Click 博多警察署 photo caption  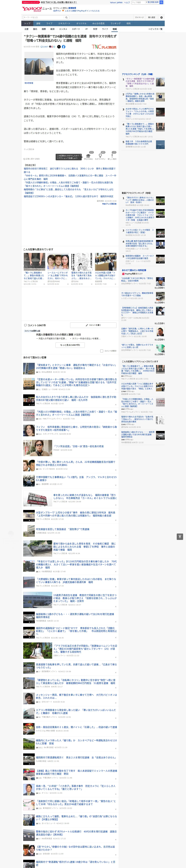tap(29, 83)
